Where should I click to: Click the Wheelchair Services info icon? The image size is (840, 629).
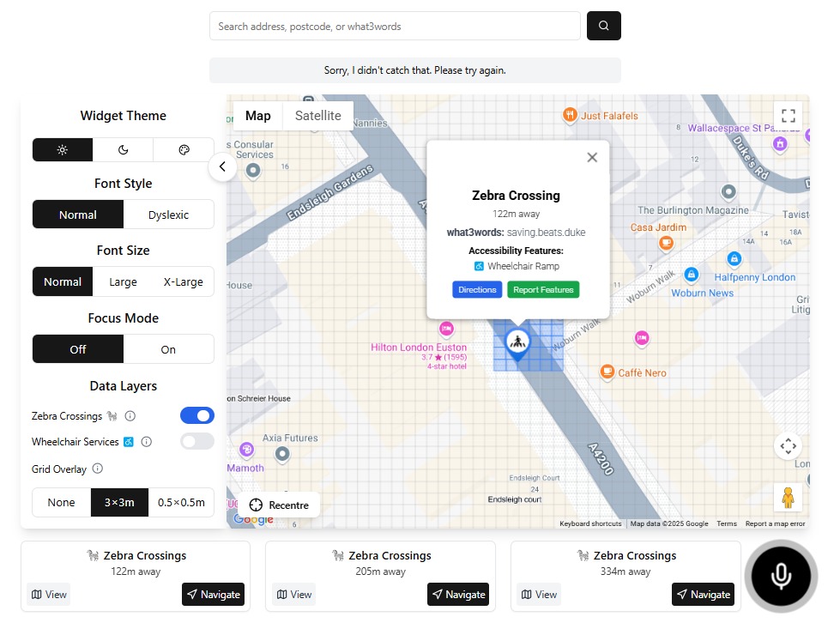[x=146, y=442]
